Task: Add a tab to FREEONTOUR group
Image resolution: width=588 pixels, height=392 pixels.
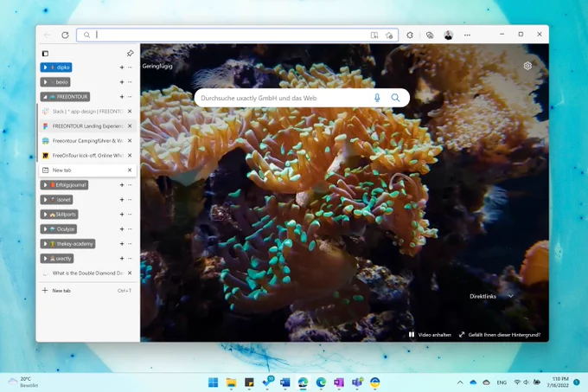Action: pyautogui.click(x=122, y=97)
